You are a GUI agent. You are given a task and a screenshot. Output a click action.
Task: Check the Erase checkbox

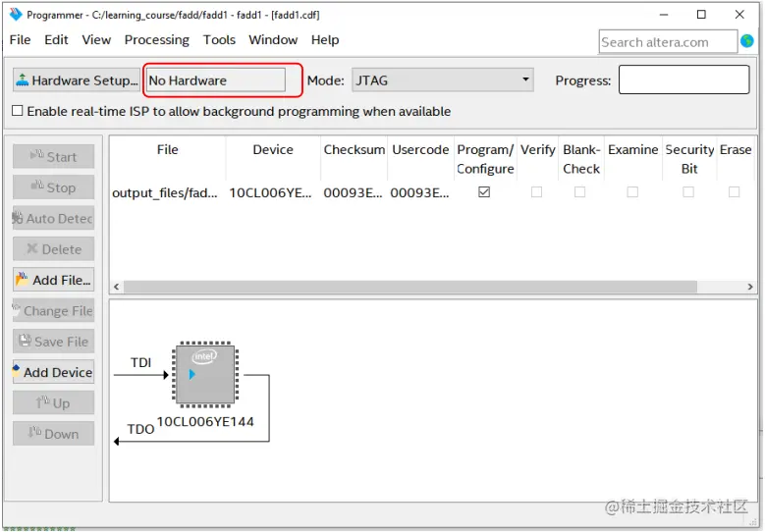[734, 192]
